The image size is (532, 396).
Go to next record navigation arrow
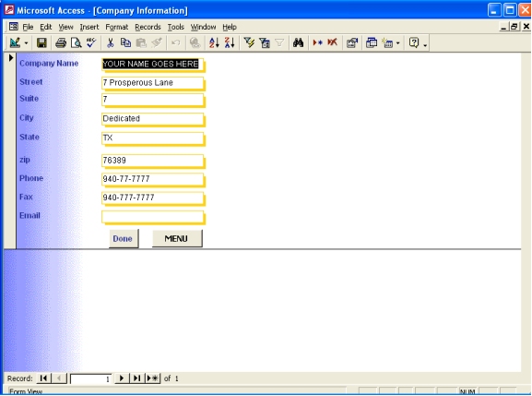(x=122, y=378)
